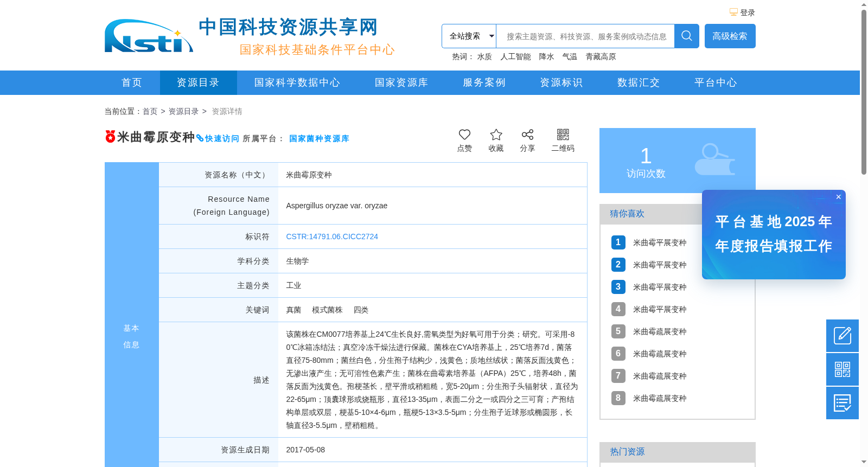The image size is (868, 467).
Task: Click the 快速访问 quick access link
Action: point(218,138)
